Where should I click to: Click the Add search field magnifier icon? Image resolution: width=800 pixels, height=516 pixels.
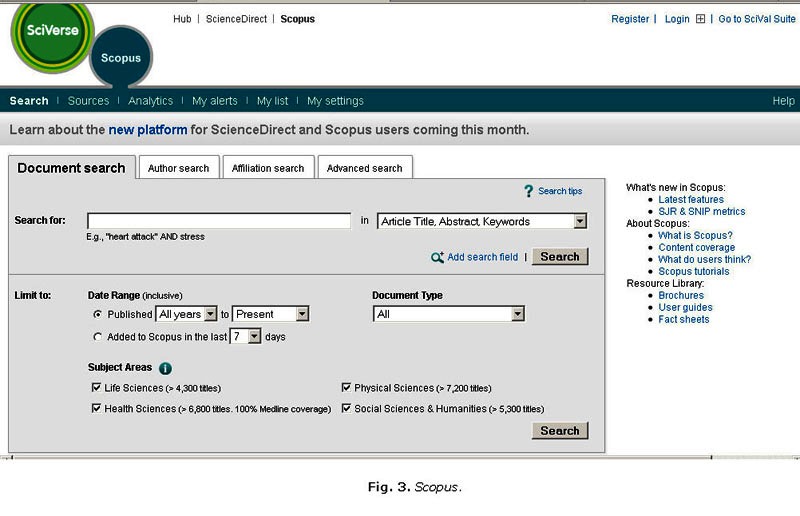tap(437, 257)
